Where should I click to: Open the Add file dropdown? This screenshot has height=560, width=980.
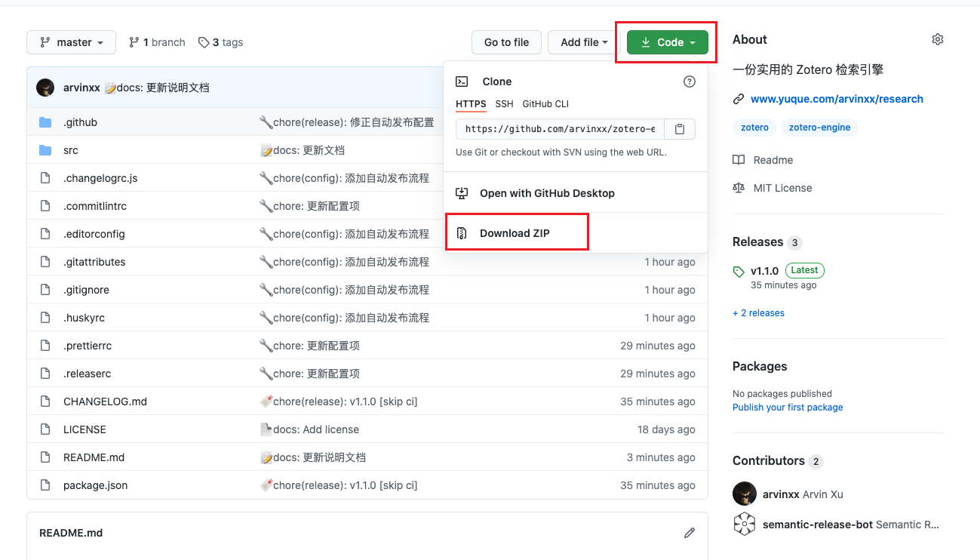click(x=584, y=42)
